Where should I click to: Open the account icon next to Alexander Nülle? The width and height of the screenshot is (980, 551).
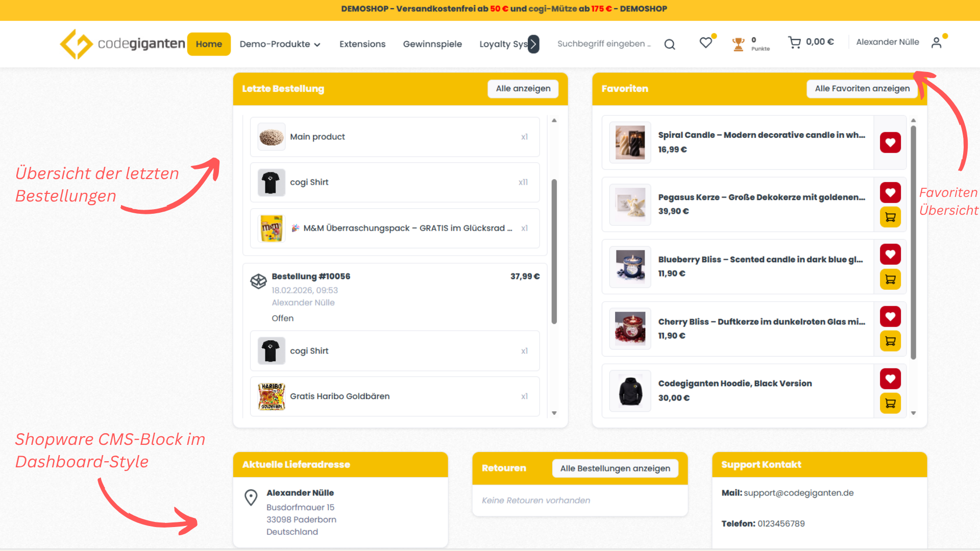[937, 43]
